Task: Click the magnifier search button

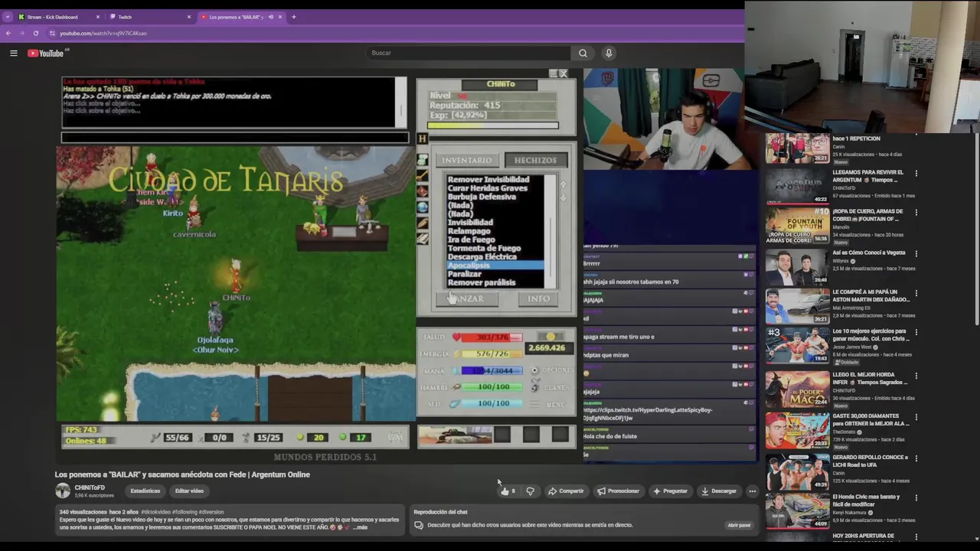Action: [x=583, y=53]
